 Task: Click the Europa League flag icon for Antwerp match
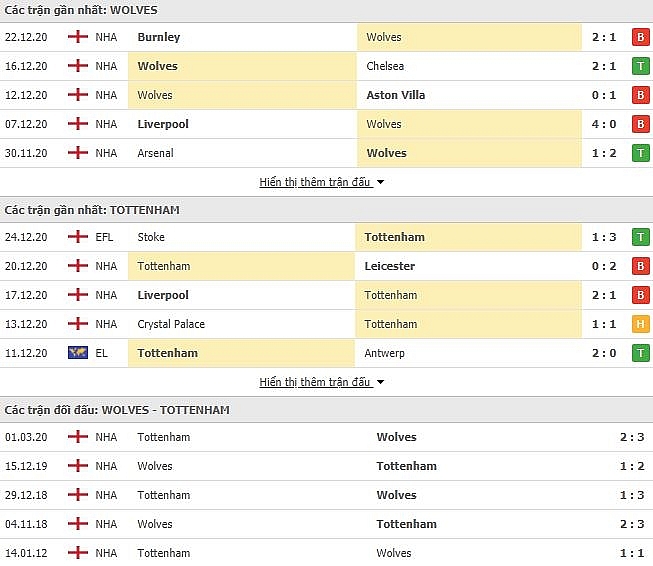point(78,353)
